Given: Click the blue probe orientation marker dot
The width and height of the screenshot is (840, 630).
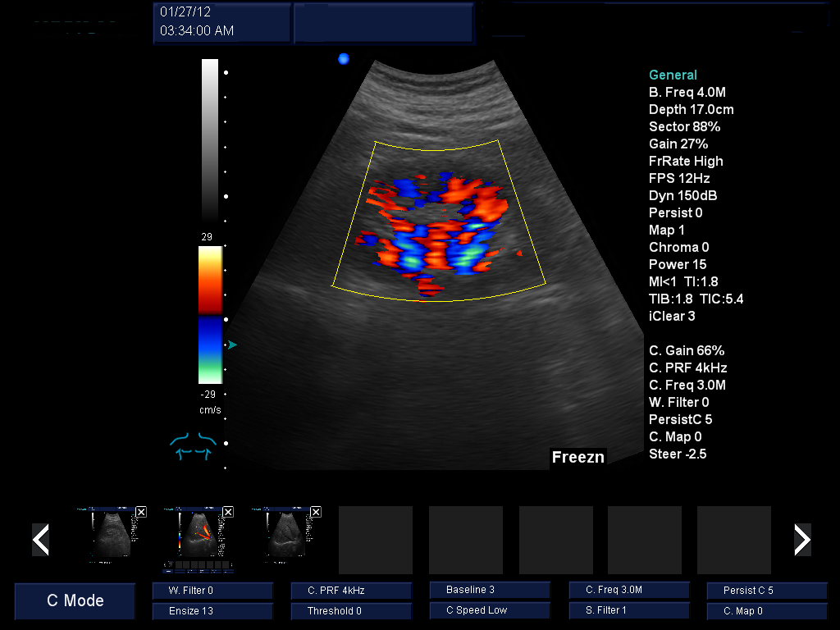Looking at the screenshot, I should [x=344, y=58].
